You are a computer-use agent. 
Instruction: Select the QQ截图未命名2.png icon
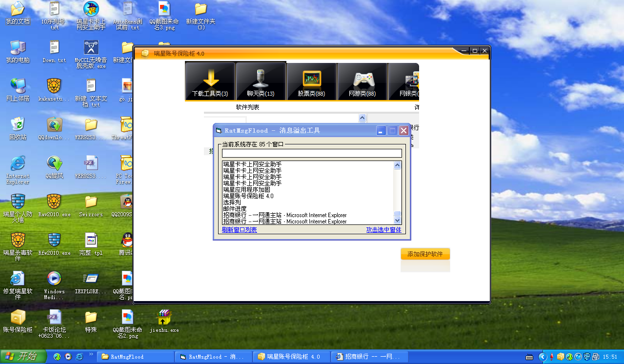[127, 324]
